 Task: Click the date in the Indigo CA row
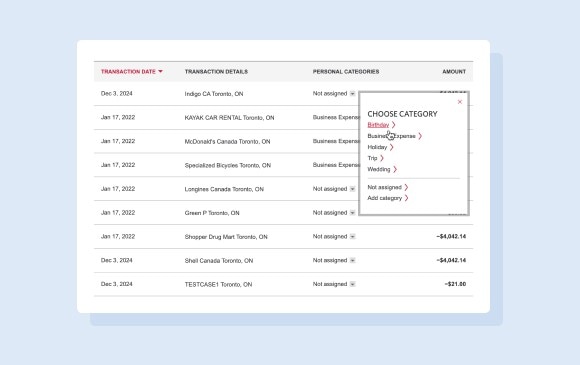tap(117, 94)
